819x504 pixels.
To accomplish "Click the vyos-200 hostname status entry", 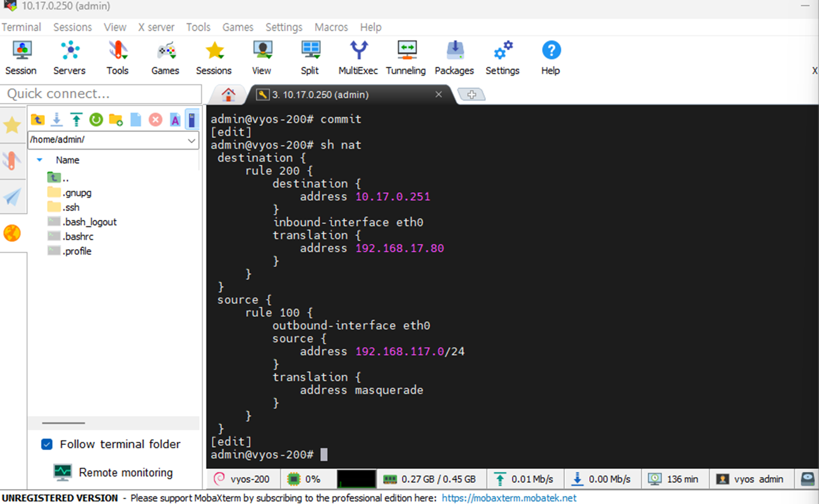I will point(242,479).
